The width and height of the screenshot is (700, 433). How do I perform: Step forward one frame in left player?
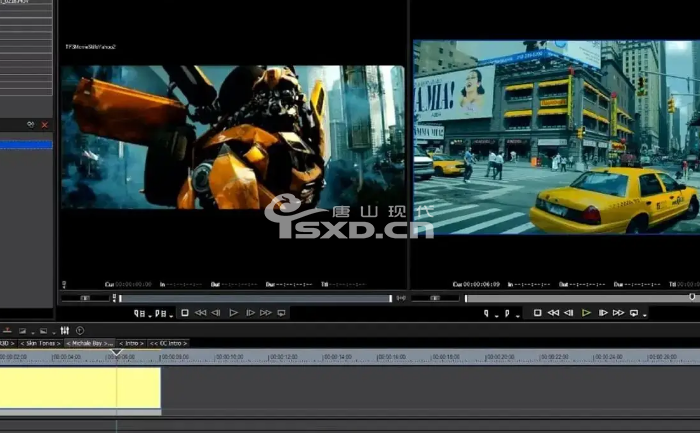[x=250, y=313]
